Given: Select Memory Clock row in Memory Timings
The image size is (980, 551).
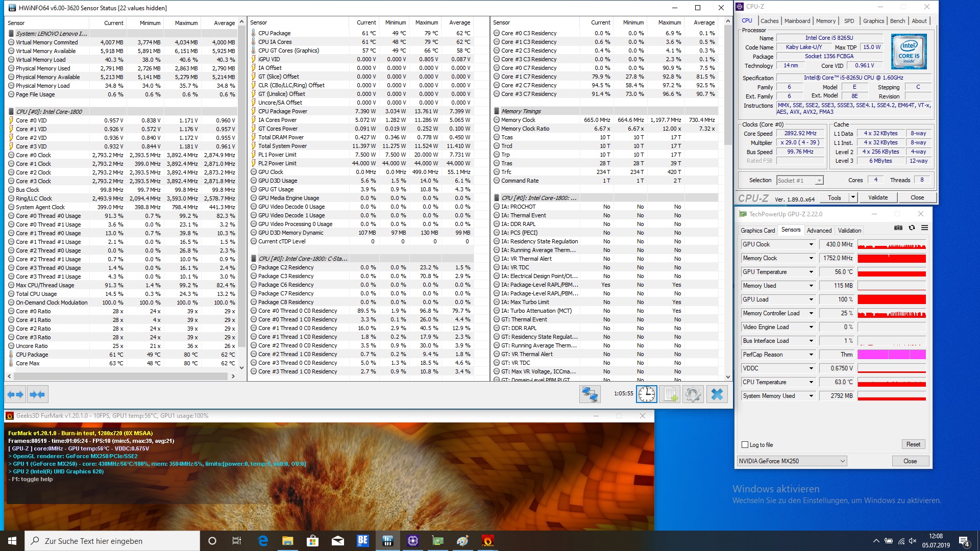Looking at the screenshot, I should [605, 120].
